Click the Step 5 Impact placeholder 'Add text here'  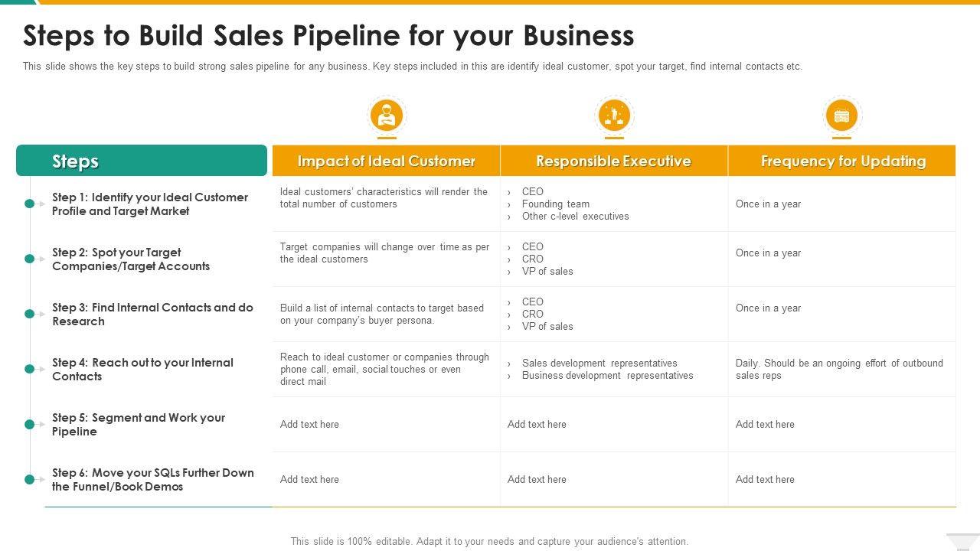click(309, 424)
